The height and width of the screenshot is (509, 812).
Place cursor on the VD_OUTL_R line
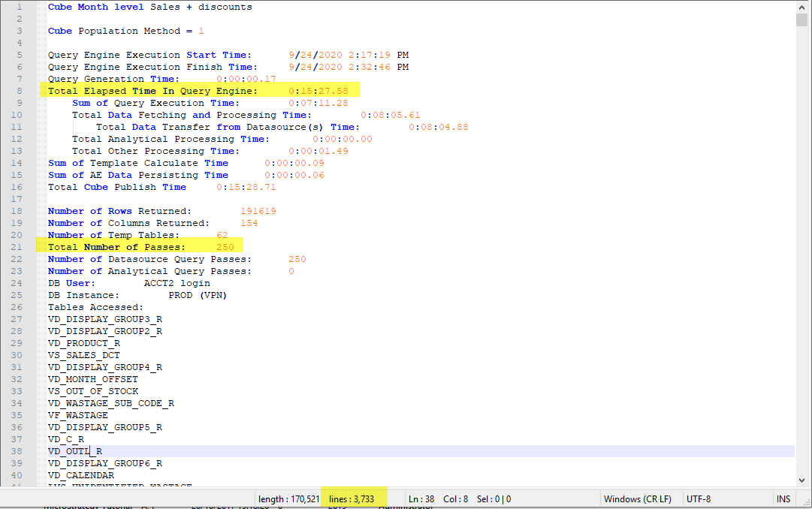pyautogui.click(x=74, y=451)
